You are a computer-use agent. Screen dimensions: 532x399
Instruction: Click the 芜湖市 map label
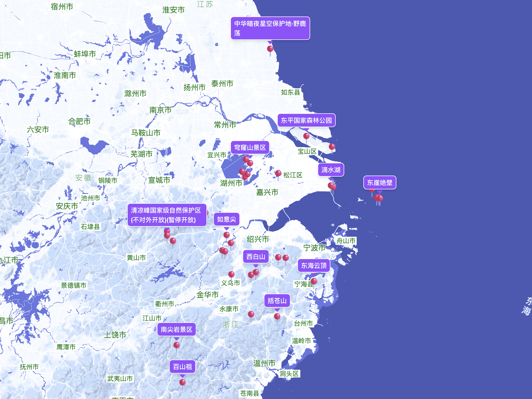[x=142, y=154]
